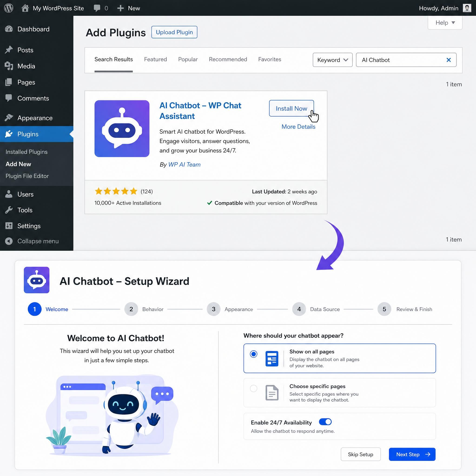Jump to wizard step 4 Data Source

316,309
